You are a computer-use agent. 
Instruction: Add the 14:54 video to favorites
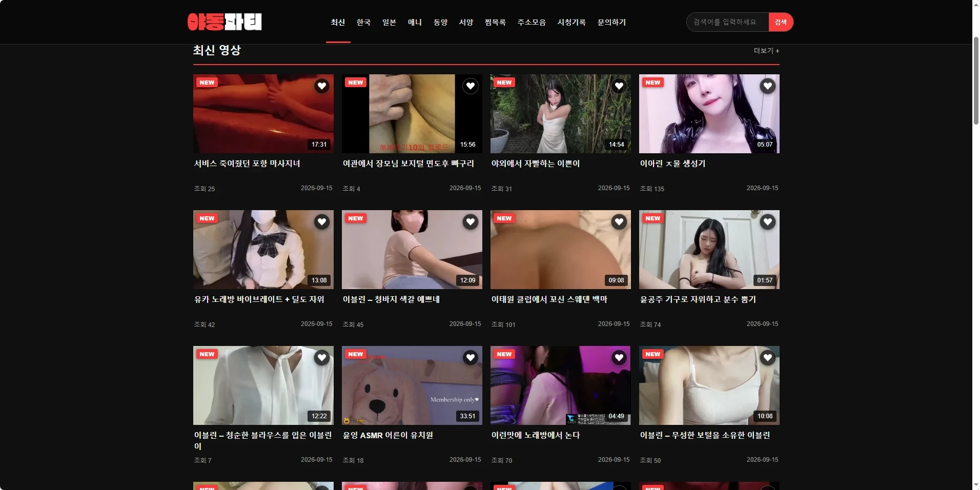tap(619, 86)
